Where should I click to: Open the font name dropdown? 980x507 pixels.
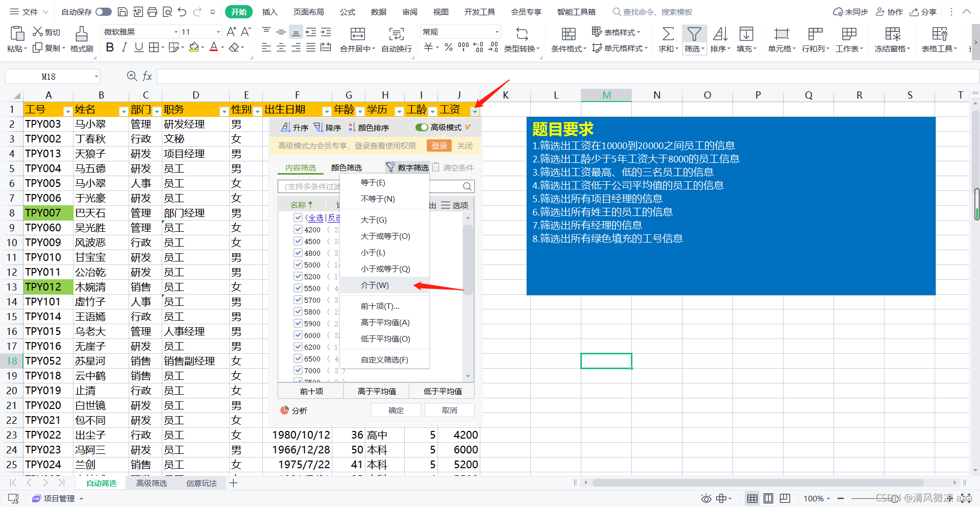click(176, 32)
